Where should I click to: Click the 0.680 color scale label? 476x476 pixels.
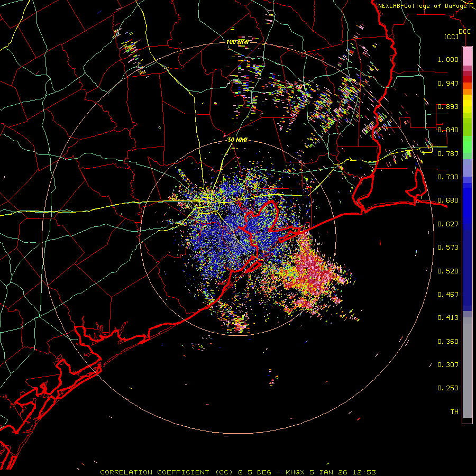coord(448,200)
